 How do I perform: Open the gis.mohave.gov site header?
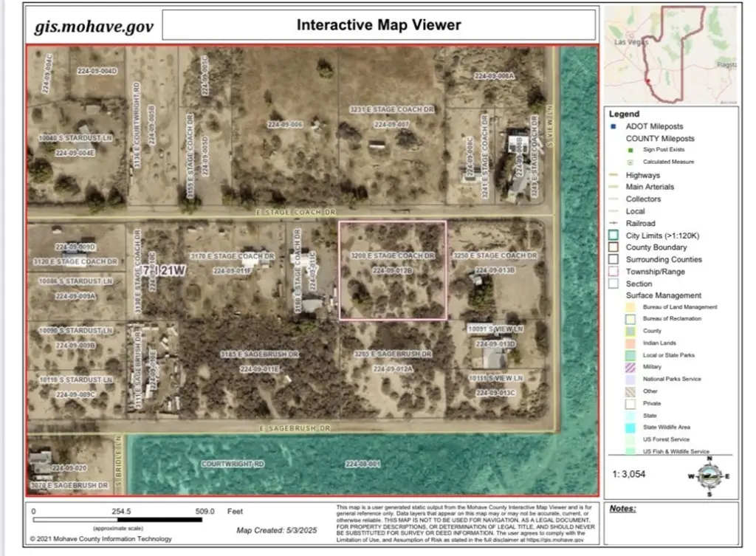coord(94,27)
